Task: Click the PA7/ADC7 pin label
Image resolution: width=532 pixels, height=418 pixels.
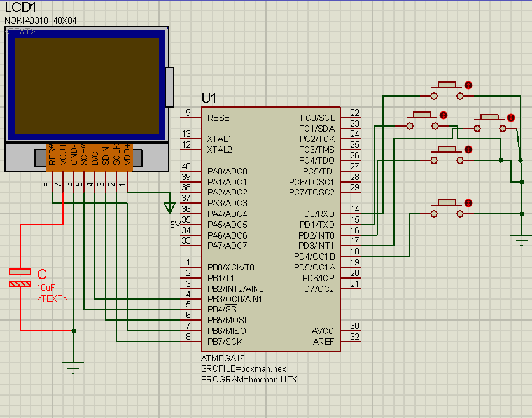Action: (227, 246)
